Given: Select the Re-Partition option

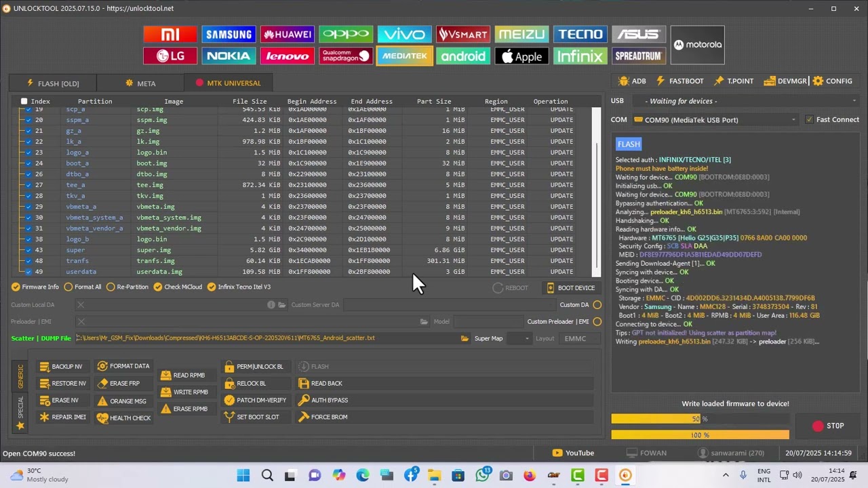Looking at the screenshot, I should click(127, 287).
